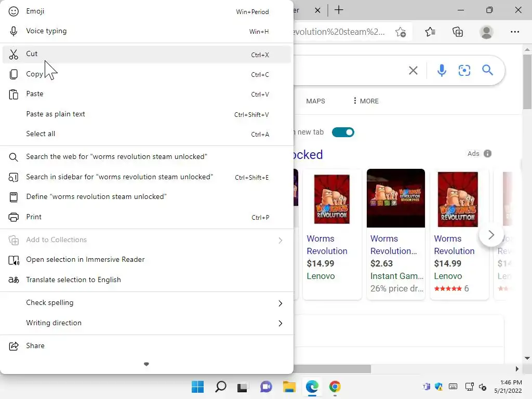Expand the Writing direction submenu
The height and width of the screenshot is (399, 532).
click(x=280, y=323)
